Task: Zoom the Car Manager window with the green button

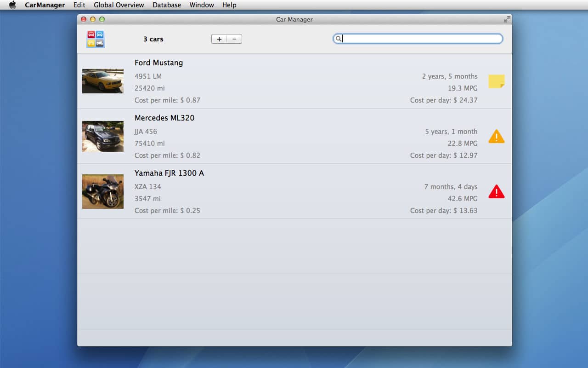Action: tap(102, 19)
